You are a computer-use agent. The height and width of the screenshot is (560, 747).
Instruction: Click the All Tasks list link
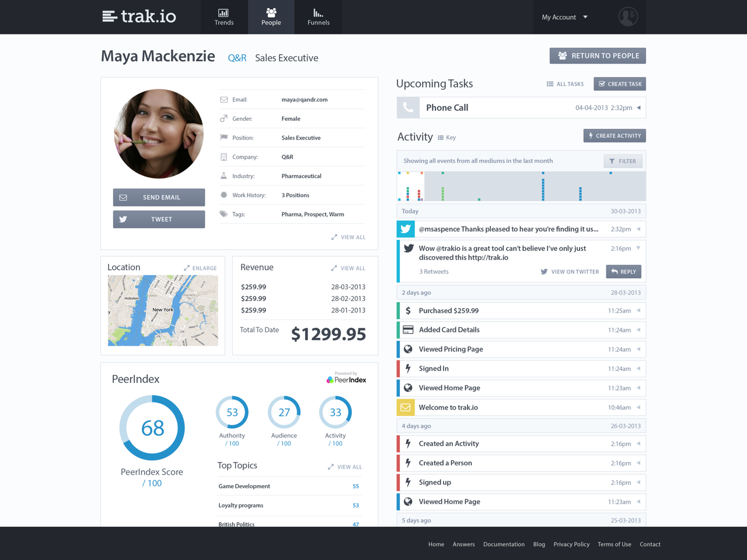click(x=565, y=84)
